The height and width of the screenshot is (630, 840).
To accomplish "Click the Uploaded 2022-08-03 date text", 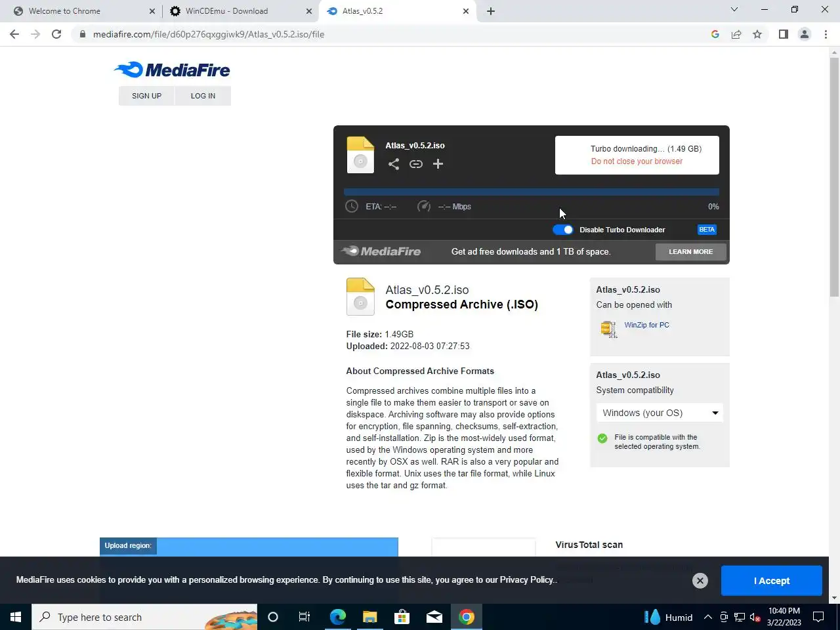I will pos(408,346).
